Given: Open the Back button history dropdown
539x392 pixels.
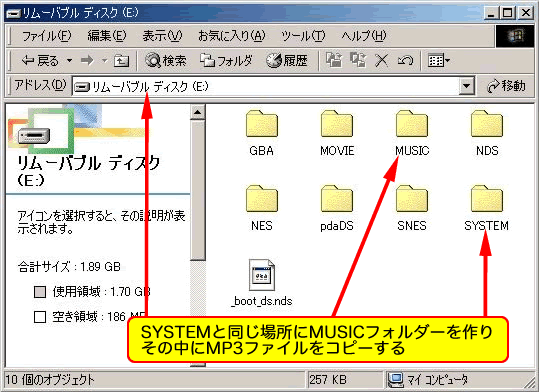Looking at the screenshot, I should click(69, 61).
